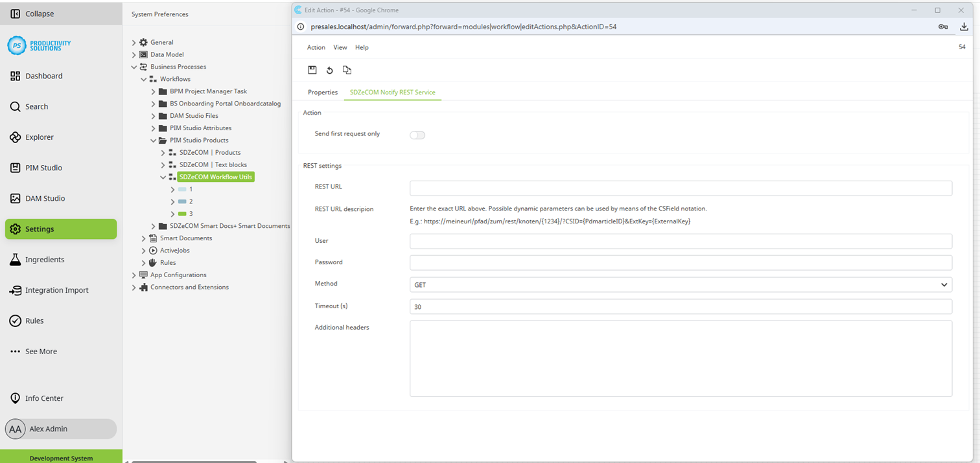Click the reload icon in the Edit Action toolbar
980x463 pixels.
[330, 70]
